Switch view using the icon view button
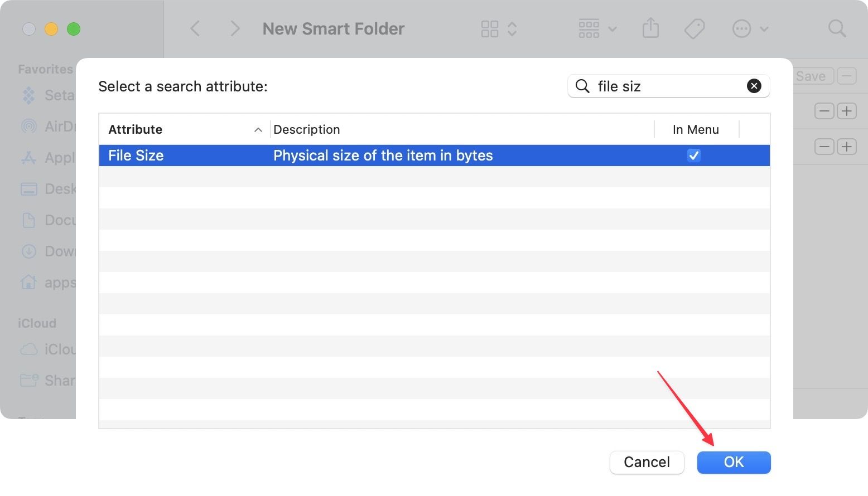This screenshot has height=496, width=868. pos(490,29)
